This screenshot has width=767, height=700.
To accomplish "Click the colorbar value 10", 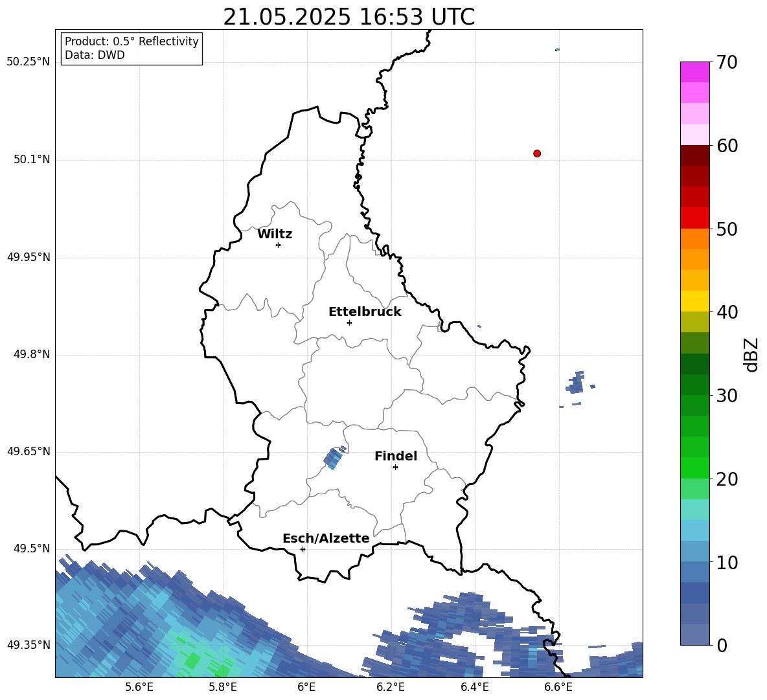I will 727,563.
